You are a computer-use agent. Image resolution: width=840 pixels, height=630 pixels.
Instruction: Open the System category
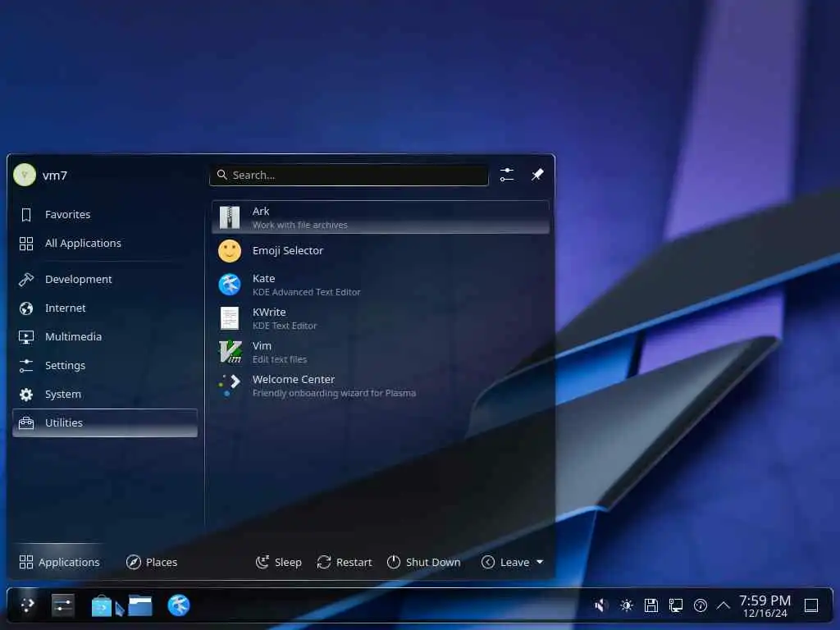tap(105, 395)
